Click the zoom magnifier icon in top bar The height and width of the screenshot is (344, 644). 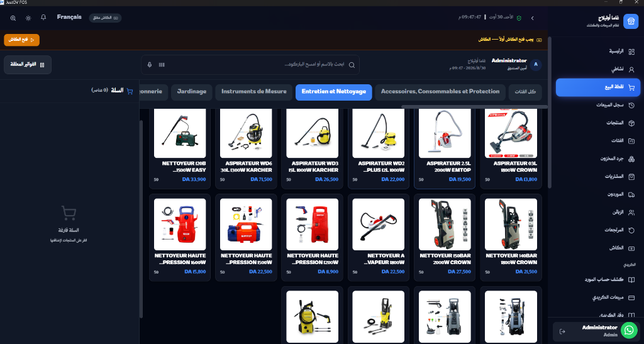13,18
